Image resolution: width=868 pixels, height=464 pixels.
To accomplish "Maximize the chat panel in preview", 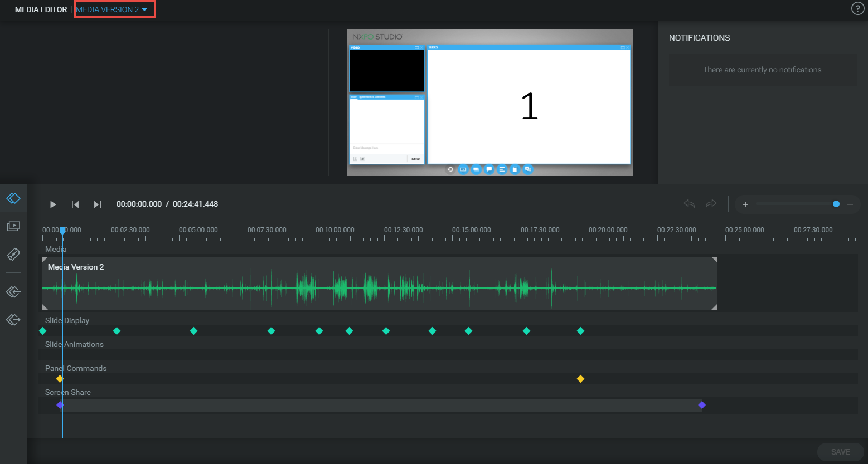I will click(416, 96).
